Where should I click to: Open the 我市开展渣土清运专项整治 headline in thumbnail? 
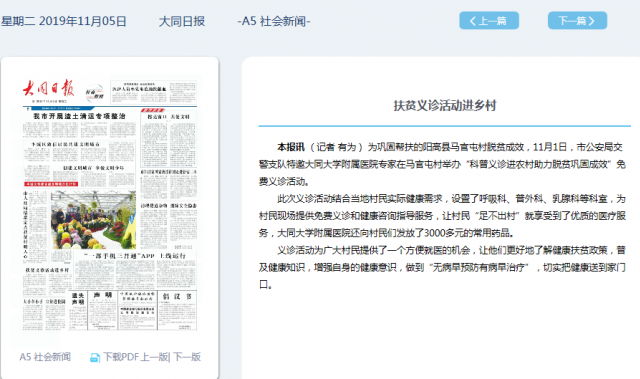click(x=79, y=116)
